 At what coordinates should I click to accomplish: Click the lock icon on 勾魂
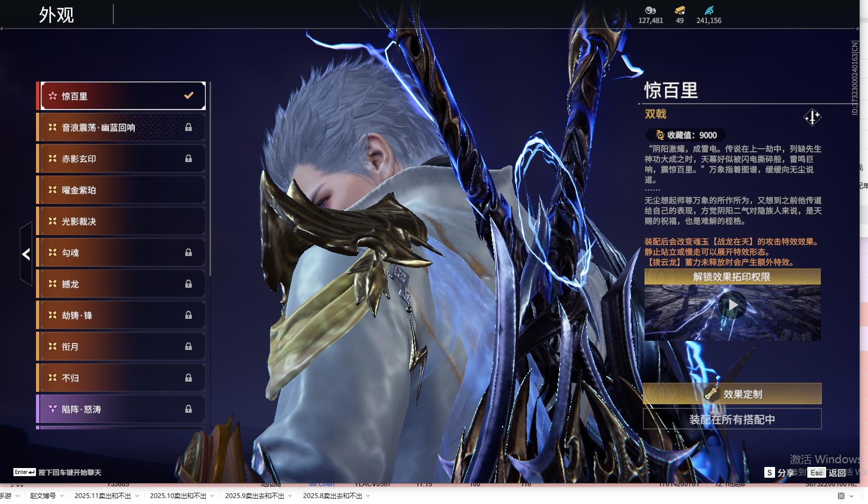(x=189, y=252)
